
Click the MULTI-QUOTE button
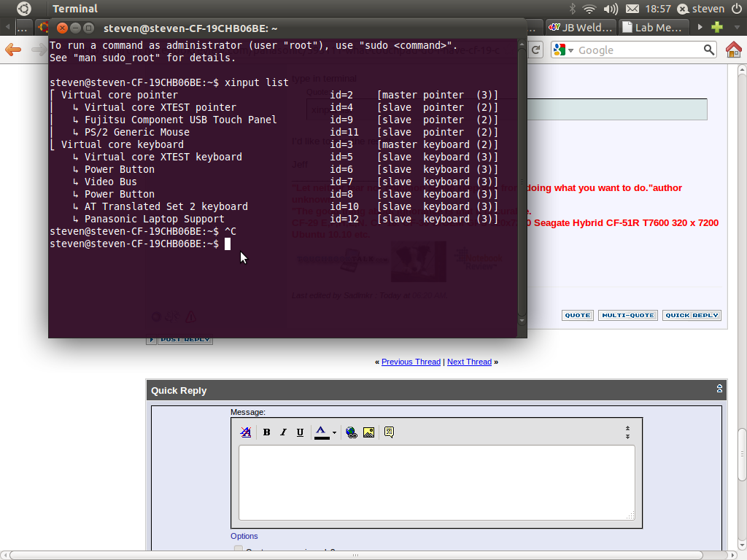[628, 315]
